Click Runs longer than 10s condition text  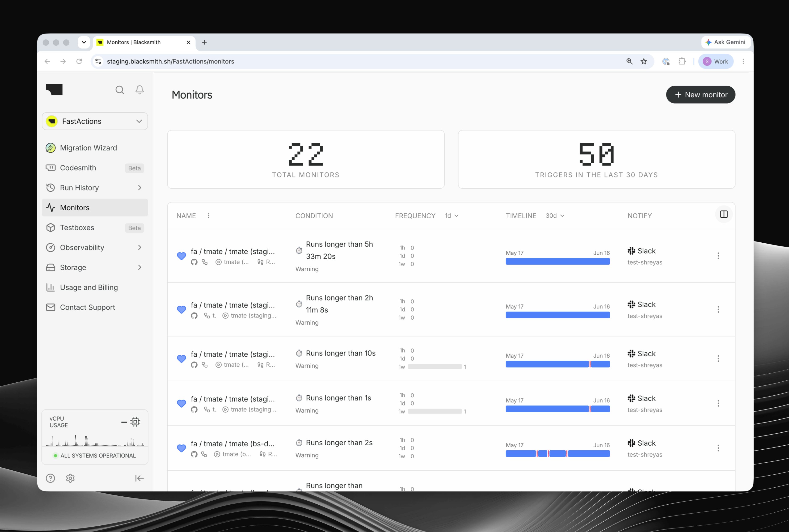(341, 353)
